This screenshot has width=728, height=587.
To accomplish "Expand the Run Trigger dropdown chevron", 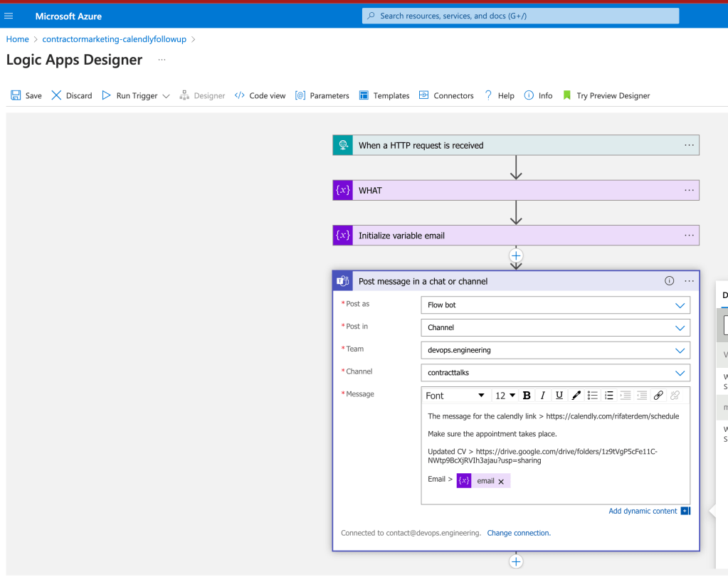I will [167, 96].
